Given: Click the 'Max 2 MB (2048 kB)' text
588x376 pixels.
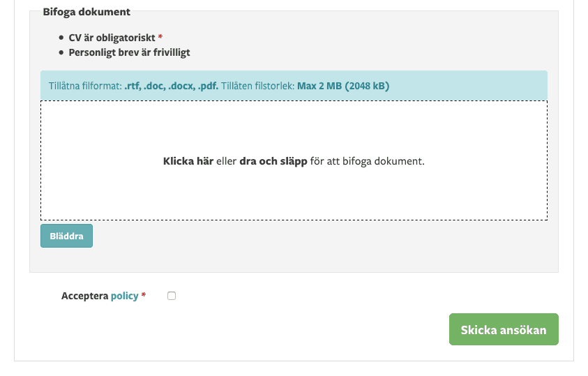Looking at the screenshot, I should [x=343, y=86].
